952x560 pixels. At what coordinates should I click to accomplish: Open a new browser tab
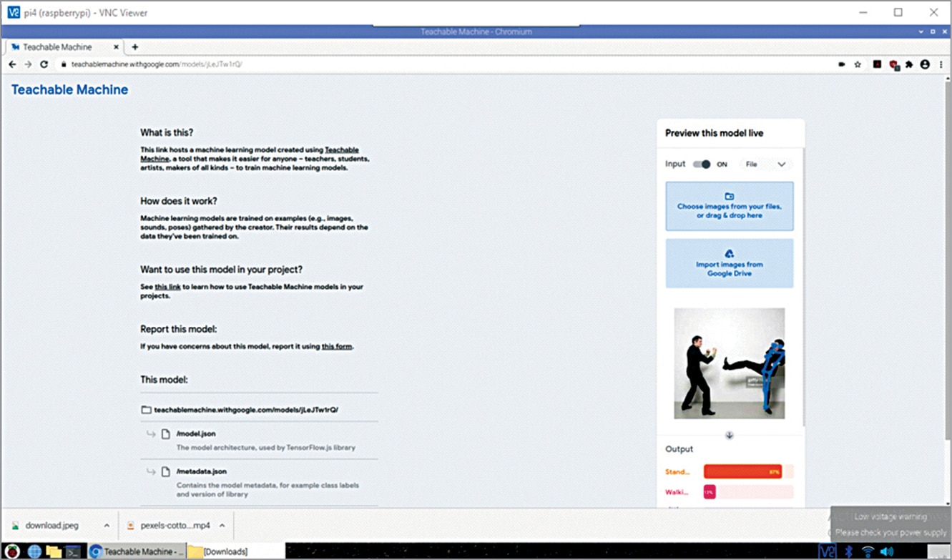coord(134,47)
